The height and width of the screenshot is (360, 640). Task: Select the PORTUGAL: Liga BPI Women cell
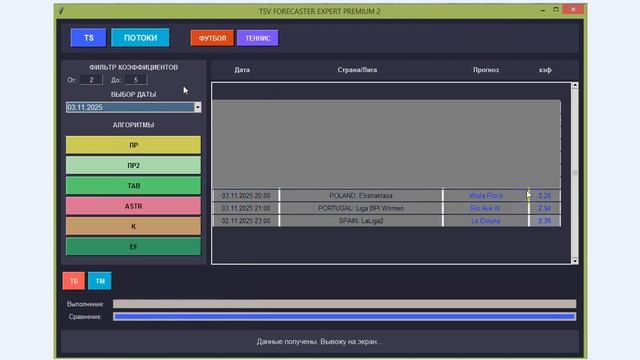point(361,208)
